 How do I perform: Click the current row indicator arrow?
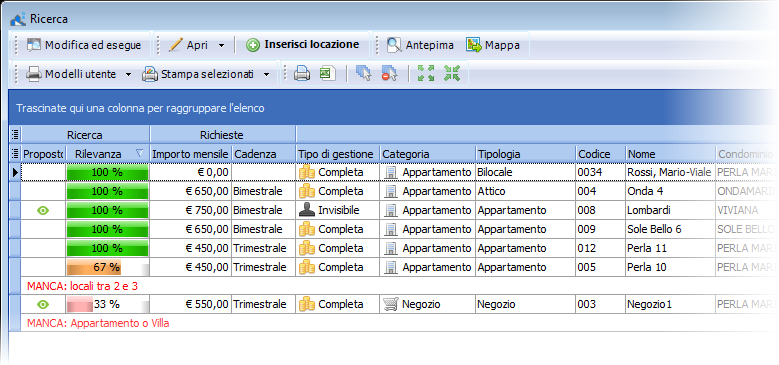15,172
